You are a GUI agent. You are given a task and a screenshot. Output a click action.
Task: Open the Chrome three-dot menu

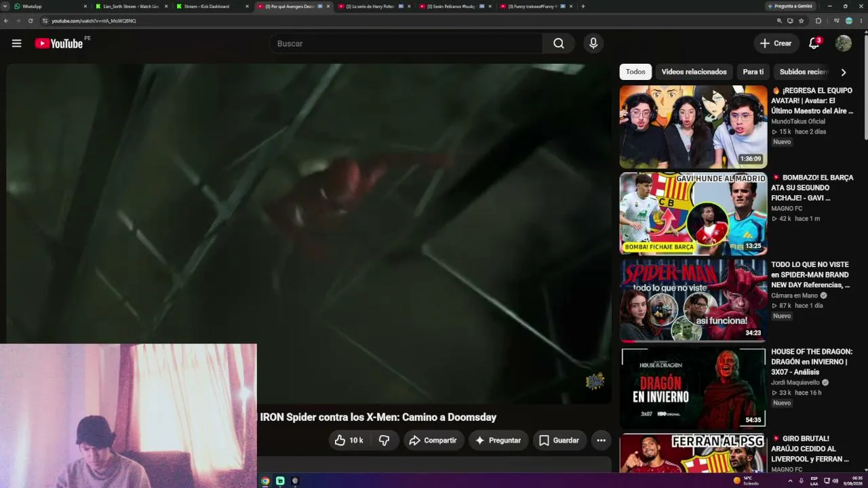[861, 21]
